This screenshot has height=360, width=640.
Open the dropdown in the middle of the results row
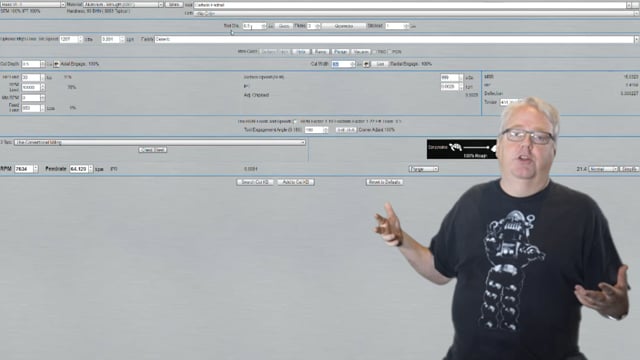(424, 169)
